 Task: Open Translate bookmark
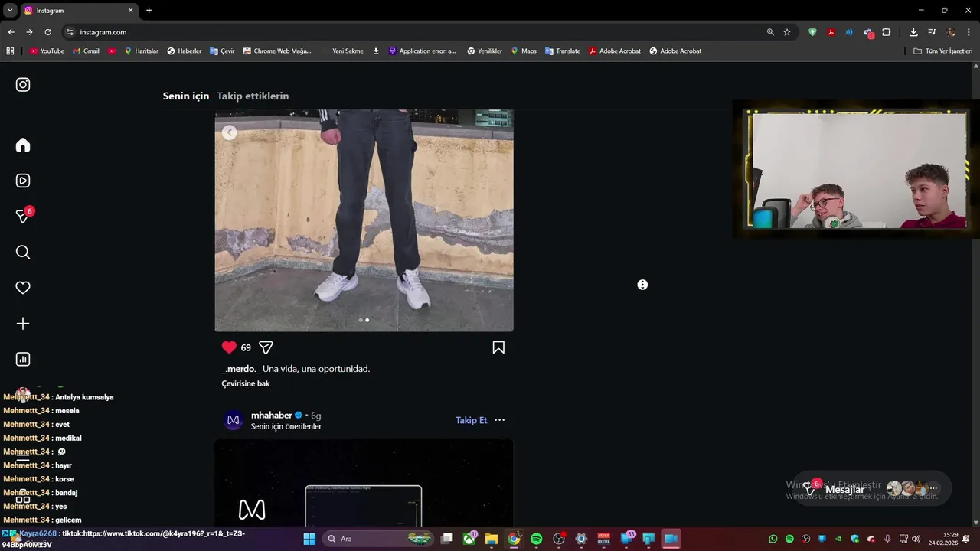[563, 51]
